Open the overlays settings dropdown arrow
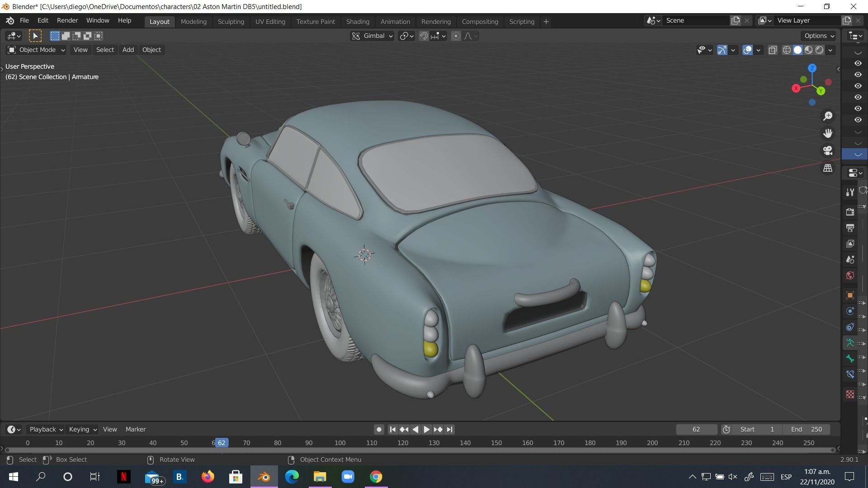This screenshot has height=488, width=868. pyautogui.click(x=759, y=50)
